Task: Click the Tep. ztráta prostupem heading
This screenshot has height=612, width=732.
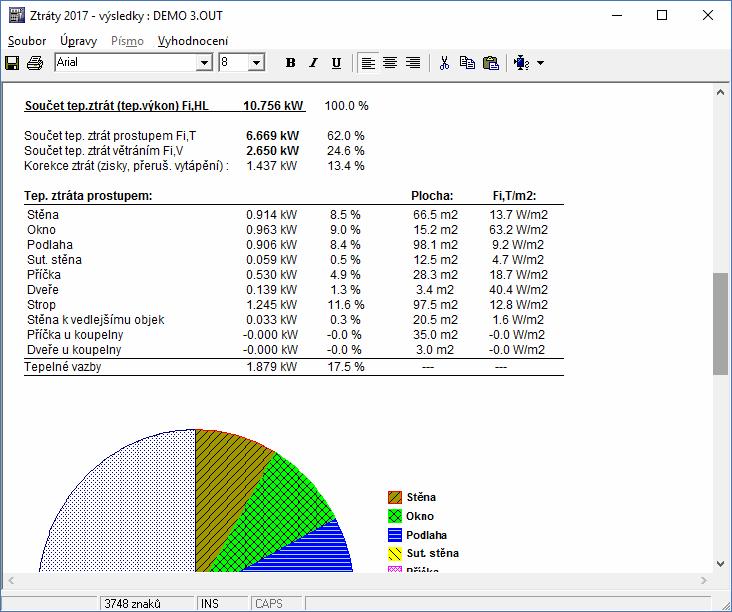Action: [88, 196]
